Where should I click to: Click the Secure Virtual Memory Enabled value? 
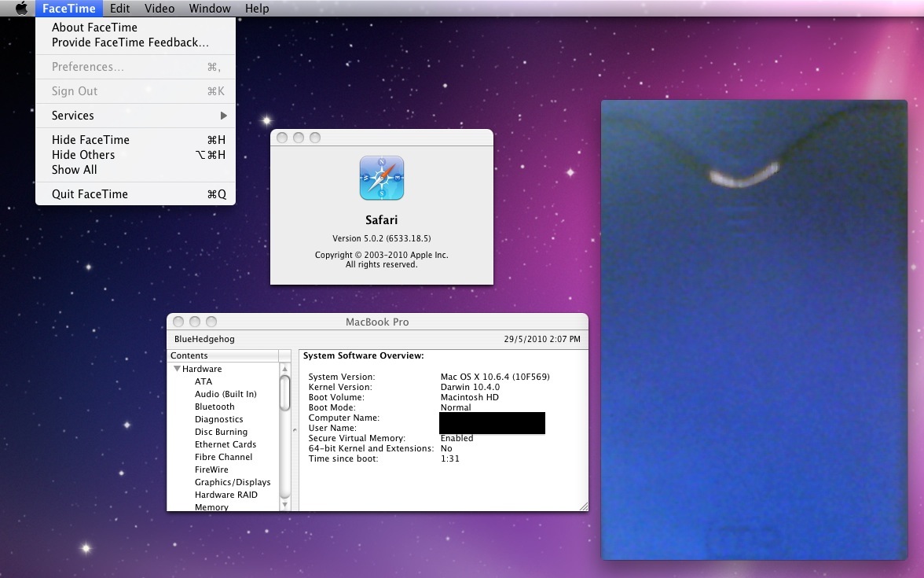tap(456, 438)
